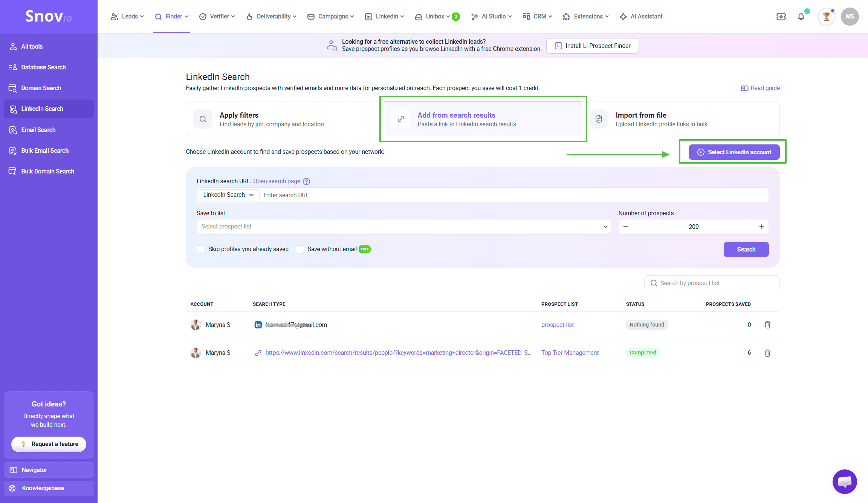Enable Skip profiles you already saved
The width and height of the screenshot is (868, 503).
tap(201, 249)
